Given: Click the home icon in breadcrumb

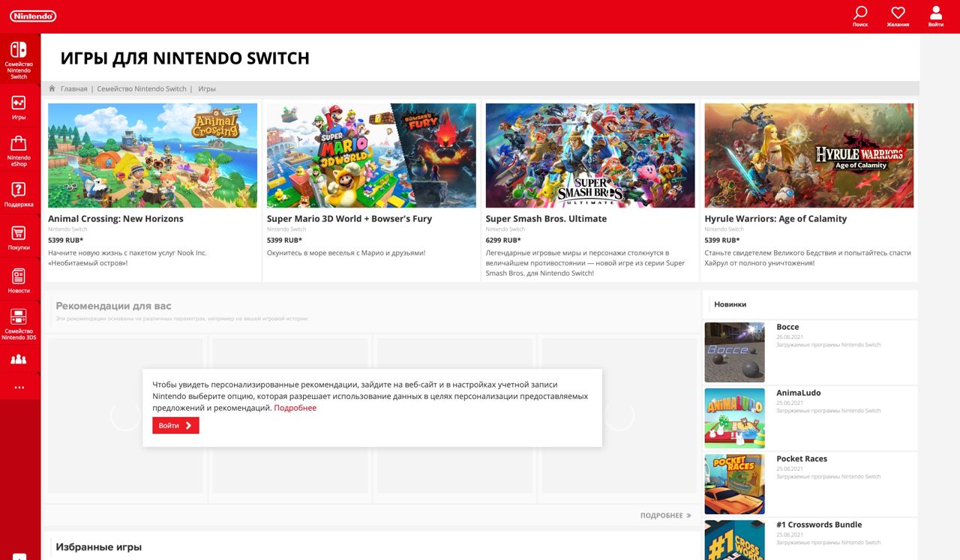Looking at the screenshot, I should pyautogui.click(x=52, y=88).
